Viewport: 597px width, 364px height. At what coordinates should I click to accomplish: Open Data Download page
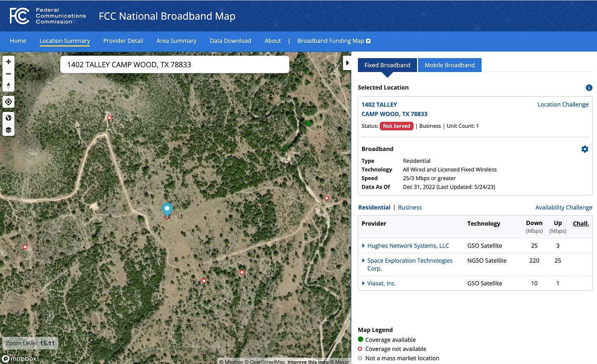pos(230,41)
